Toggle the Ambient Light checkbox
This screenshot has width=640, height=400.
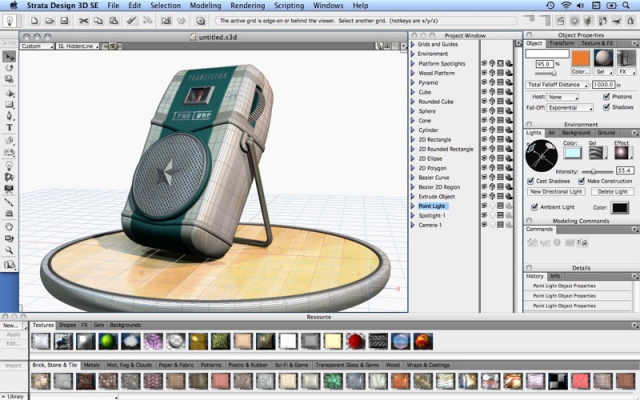tap(534, 207)
